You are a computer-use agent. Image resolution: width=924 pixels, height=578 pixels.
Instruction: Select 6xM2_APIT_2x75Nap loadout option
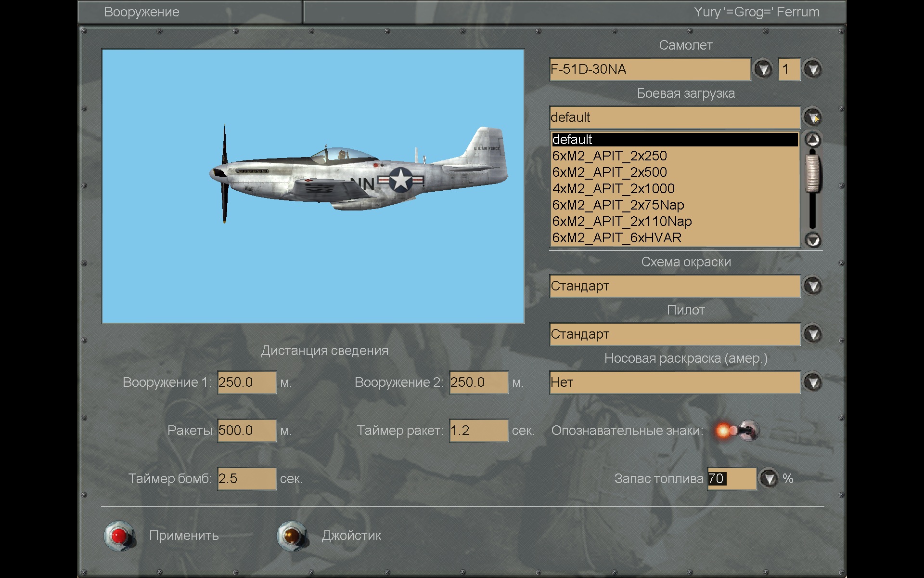coord(618,205)
